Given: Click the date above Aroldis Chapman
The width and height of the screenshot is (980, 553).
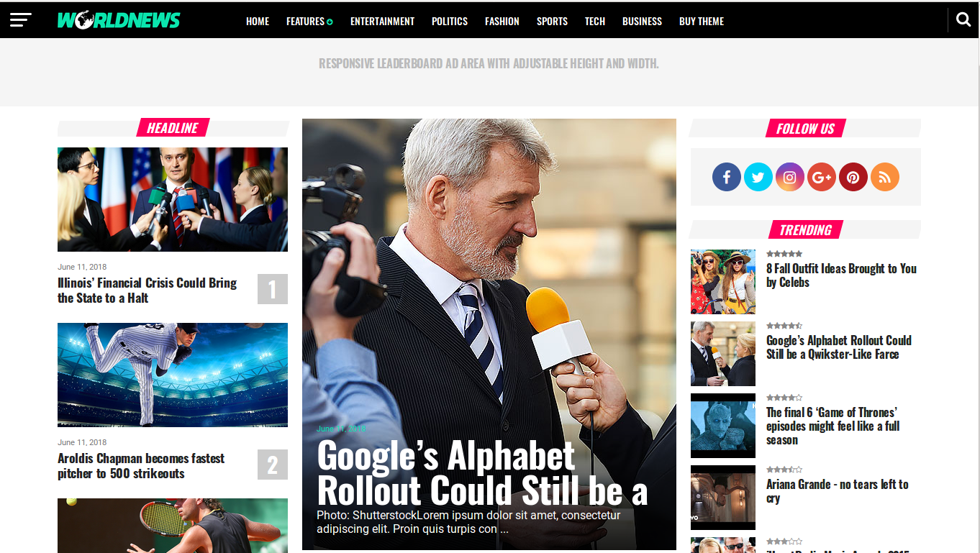Looking at the screenshot, I should (82, 442).
